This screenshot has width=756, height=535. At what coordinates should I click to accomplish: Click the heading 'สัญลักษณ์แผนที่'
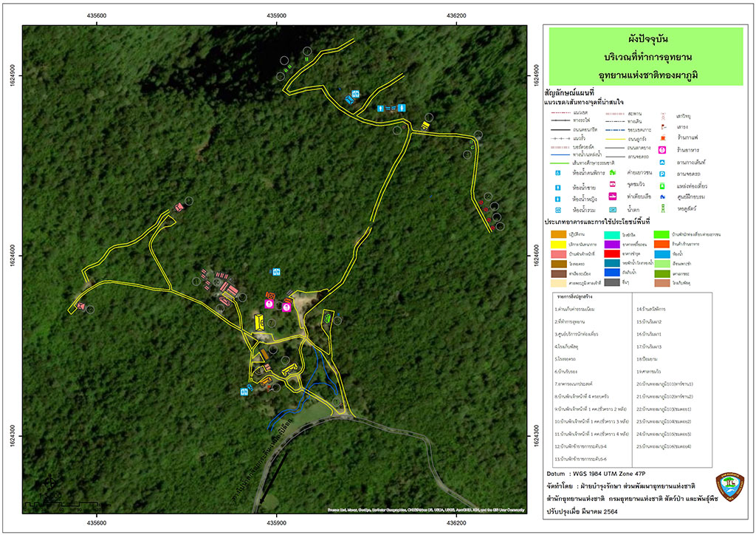pos(569,92)
